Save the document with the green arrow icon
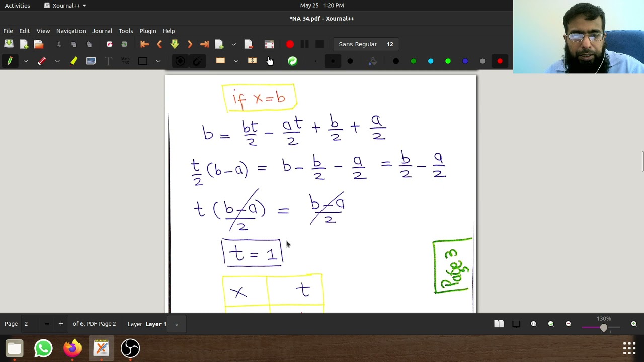Viewport: 644px width, 362px height. pos(9,44)
